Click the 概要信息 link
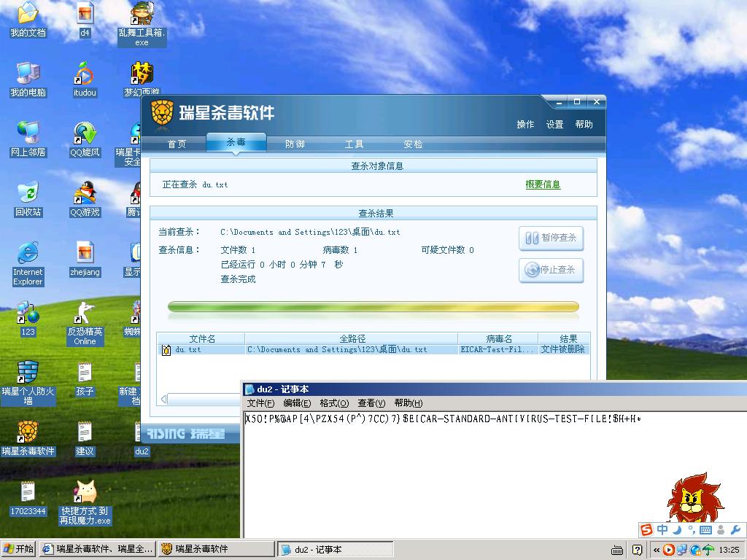Viewport: 747px width, 560px height. [x=543, y=184]
